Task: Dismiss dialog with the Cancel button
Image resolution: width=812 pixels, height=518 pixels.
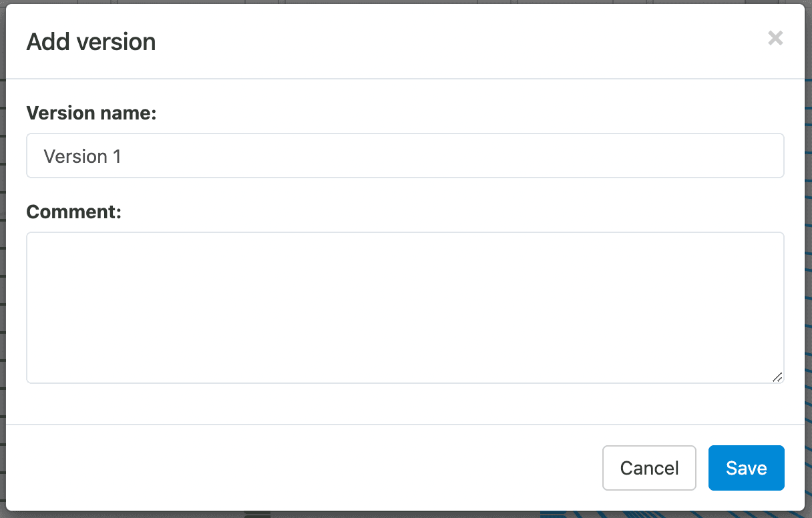Action: [x=649, y=468]
